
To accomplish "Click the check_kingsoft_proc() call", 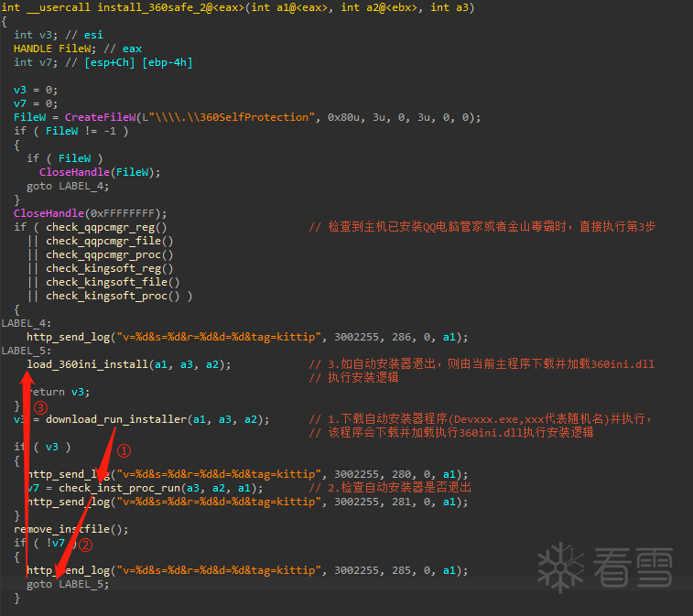I will [113, 296].
